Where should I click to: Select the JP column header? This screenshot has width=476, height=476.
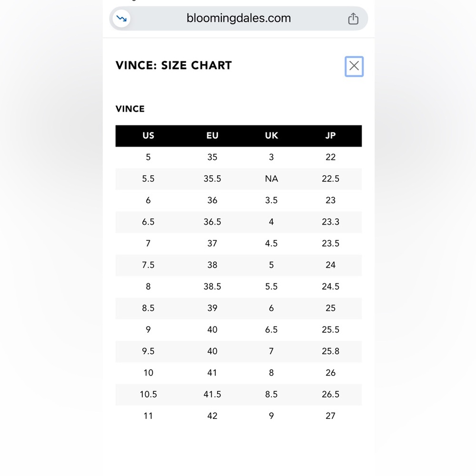click(330, 136)
